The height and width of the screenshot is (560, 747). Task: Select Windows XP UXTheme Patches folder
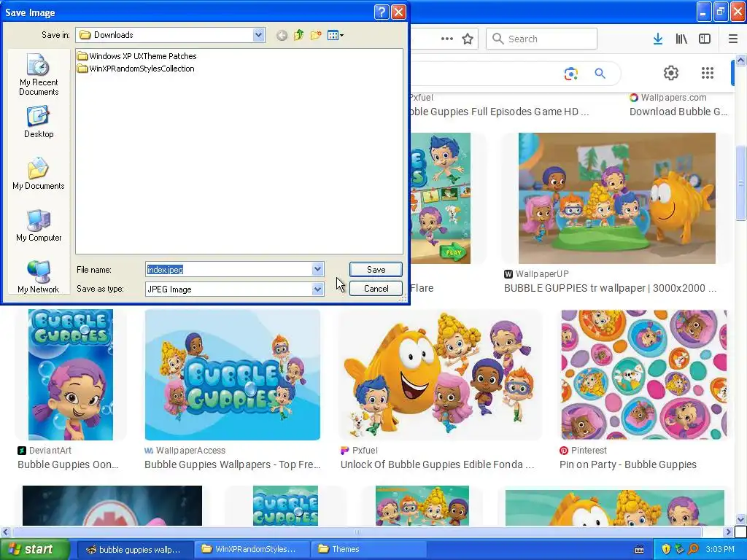point(137,56)
